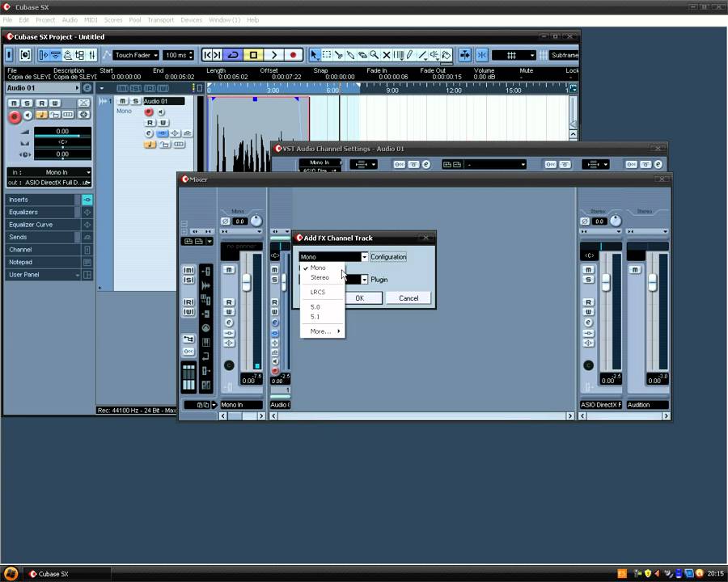Toggle Mixer global mute all button
The height and width of the screenshot is (582, 728).
tap(188, 270)
